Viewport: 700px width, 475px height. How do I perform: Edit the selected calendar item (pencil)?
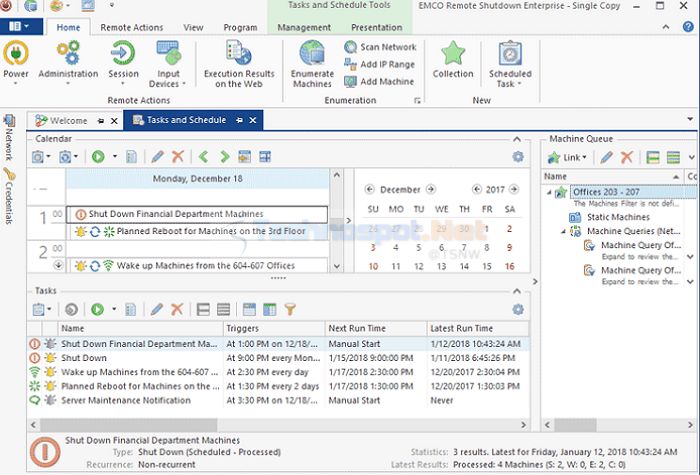coord(157,157)
